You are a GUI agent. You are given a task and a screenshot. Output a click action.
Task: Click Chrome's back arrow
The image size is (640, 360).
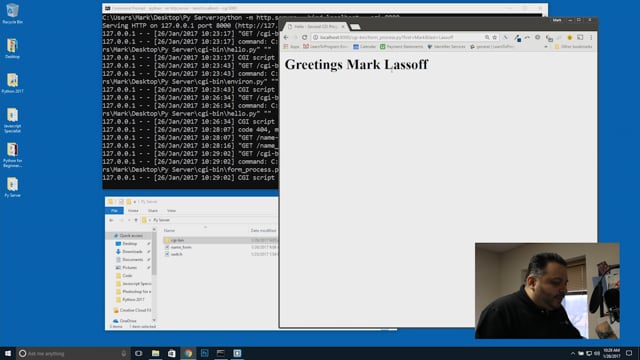[286, 37]
